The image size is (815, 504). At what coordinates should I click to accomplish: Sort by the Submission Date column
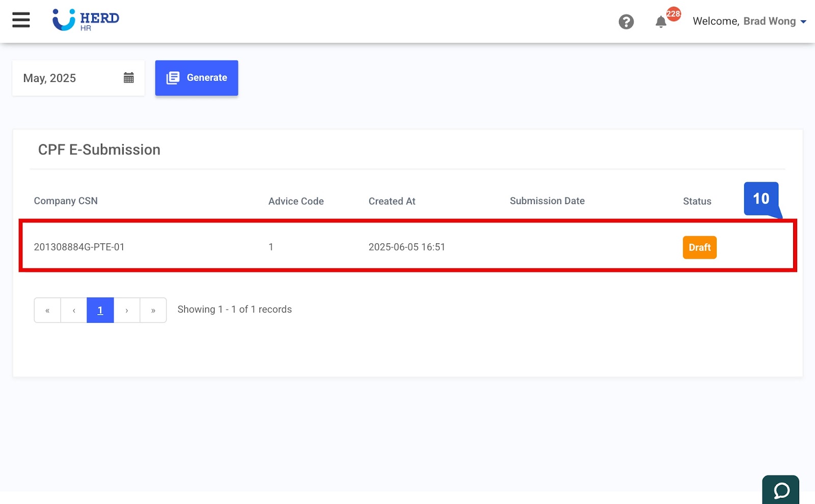(x=547, y=201)
